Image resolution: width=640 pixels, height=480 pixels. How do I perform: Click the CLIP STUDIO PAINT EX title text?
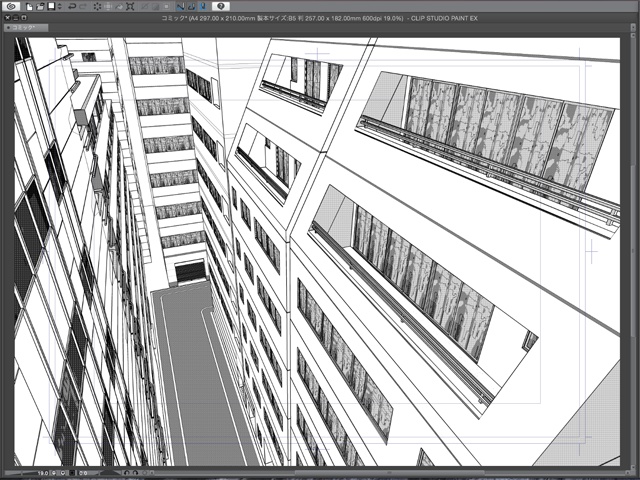tap(444, 18)
